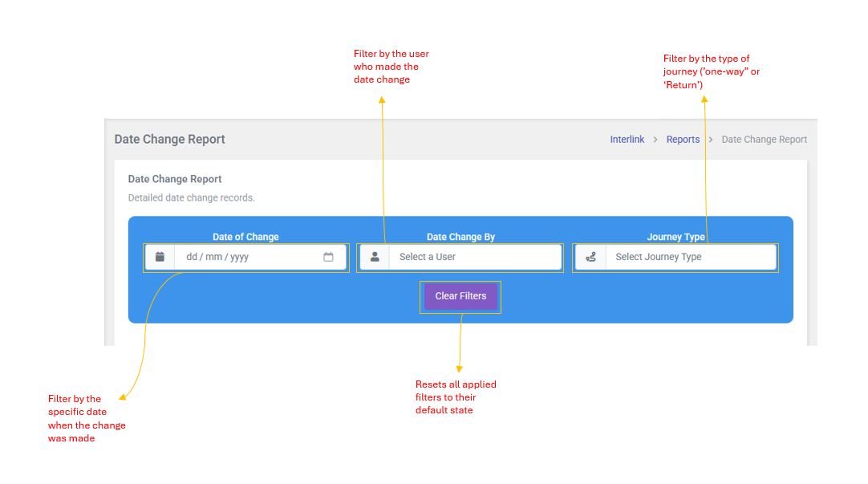Screen dimensions: 868x484
Task: Click the Detailed date change records subtitle
Action: (x=191, y=197)
